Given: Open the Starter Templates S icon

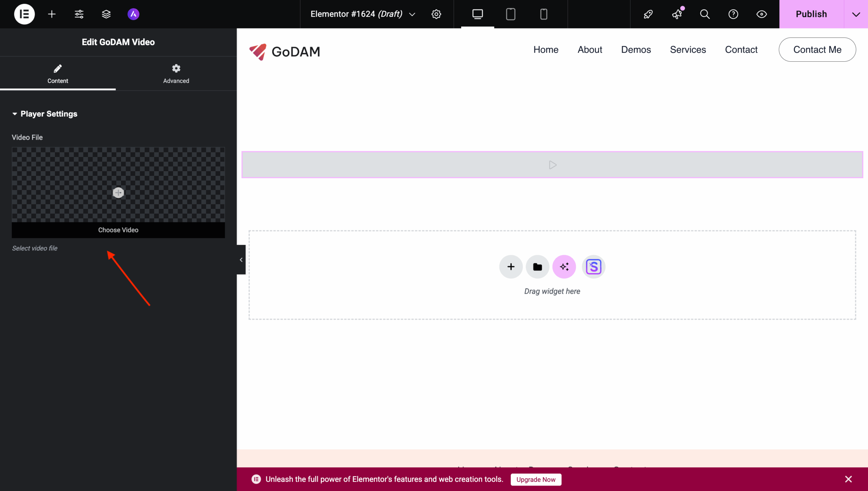Looking at the screenshot, I should coord(594,267).
